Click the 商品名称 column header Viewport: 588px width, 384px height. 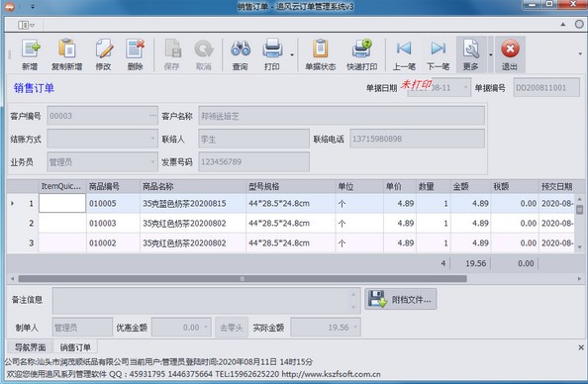pyautogui.click(x=193, y=186)
